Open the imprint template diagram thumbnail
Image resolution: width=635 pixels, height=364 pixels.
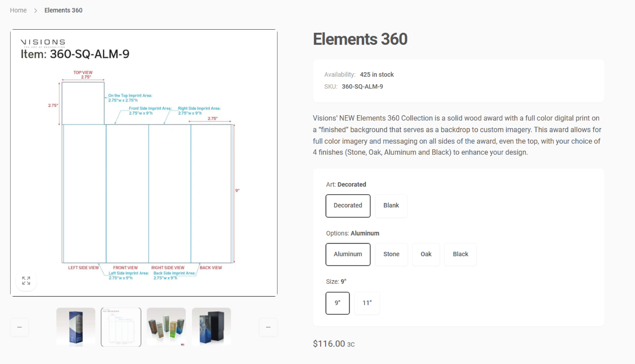[x=121, y=327]
